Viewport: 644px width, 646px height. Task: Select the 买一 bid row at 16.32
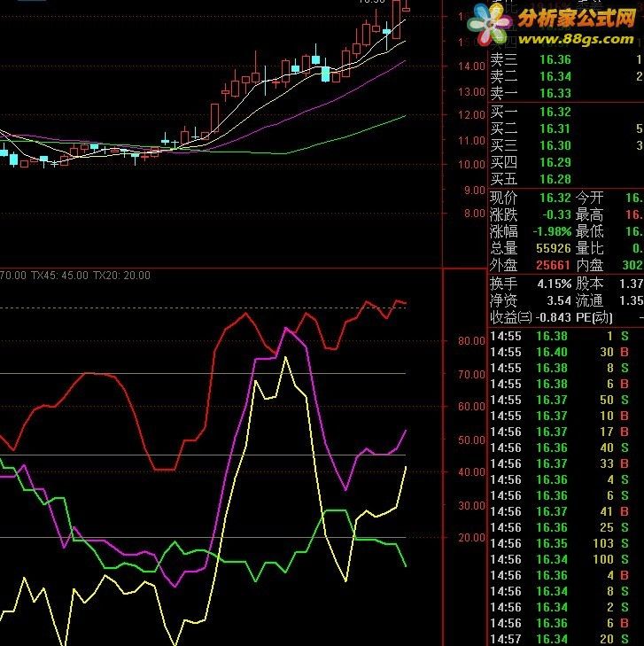coord(567,112)
